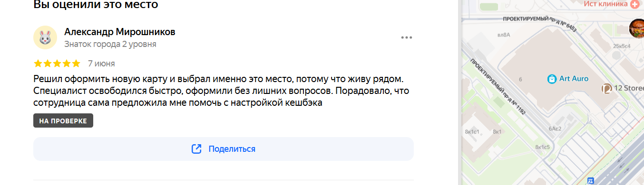Select the third star of the rating

pyautogui.click(x=57, y=64)
